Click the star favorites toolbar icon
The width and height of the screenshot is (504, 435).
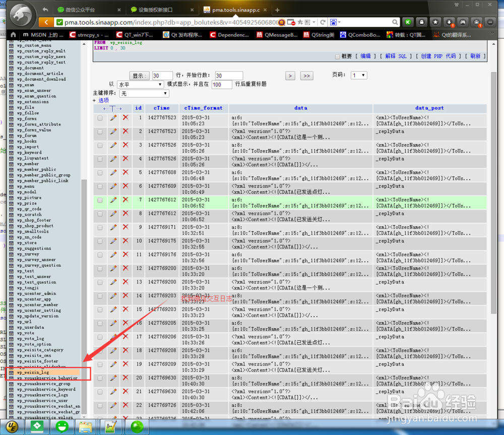pyautogui.click(x=435, y=22)
